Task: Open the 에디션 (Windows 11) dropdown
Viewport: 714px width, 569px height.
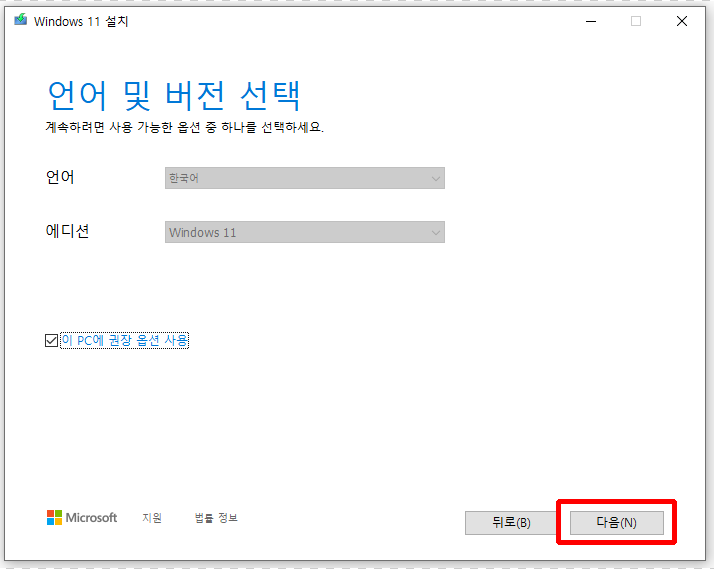Action: coord(305,232)
